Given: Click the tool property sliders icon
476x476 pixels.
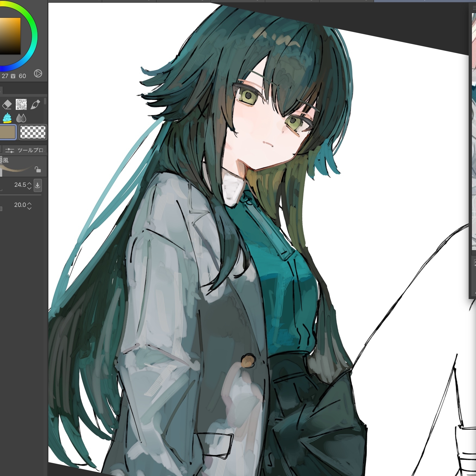Looking at the screenshot, I should click(10, 150).
